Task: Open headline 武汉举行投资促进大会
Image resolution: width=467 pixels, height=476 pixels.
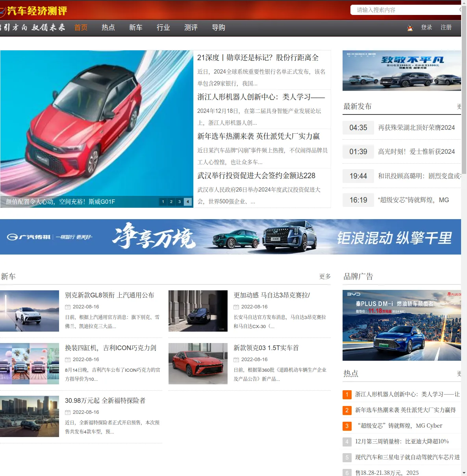Action: [x=256, y=176]
